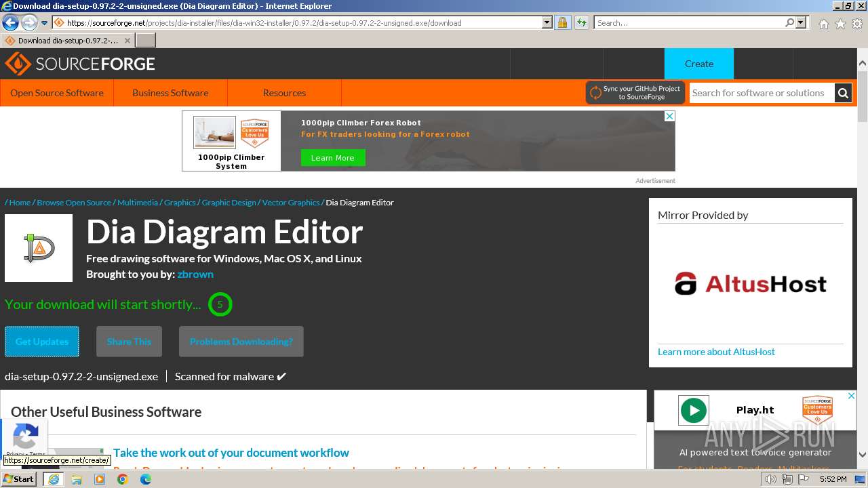Click the Vector Graphics breadcrumb link
The image size is (868, 488).
(291, 203)
